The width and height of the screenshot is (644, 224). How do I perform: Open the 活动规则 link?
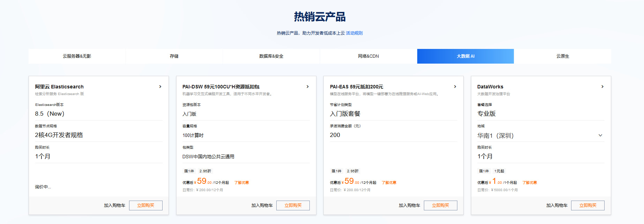point(354,33)
